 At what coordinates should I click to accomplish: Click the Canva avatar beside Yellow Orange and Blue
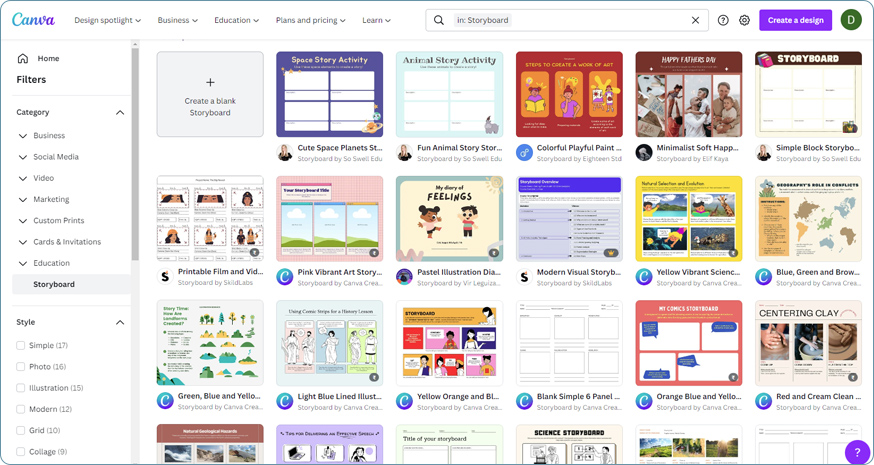pos(405,401)
